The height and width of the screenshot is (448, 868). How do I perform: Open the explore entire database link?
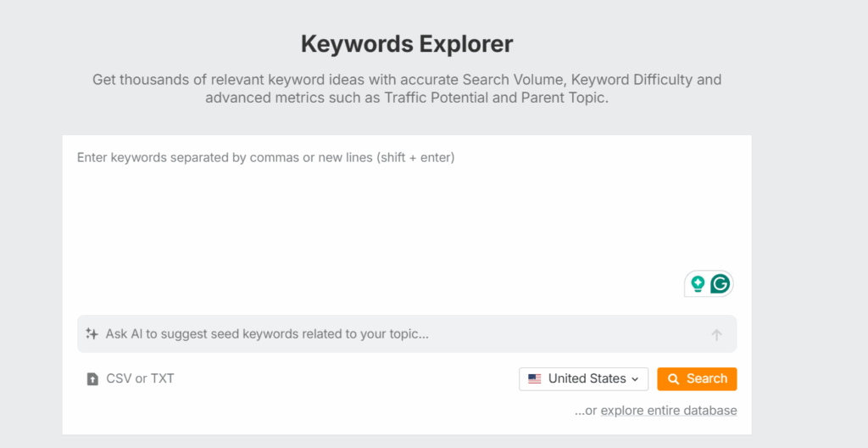point(669,411)
